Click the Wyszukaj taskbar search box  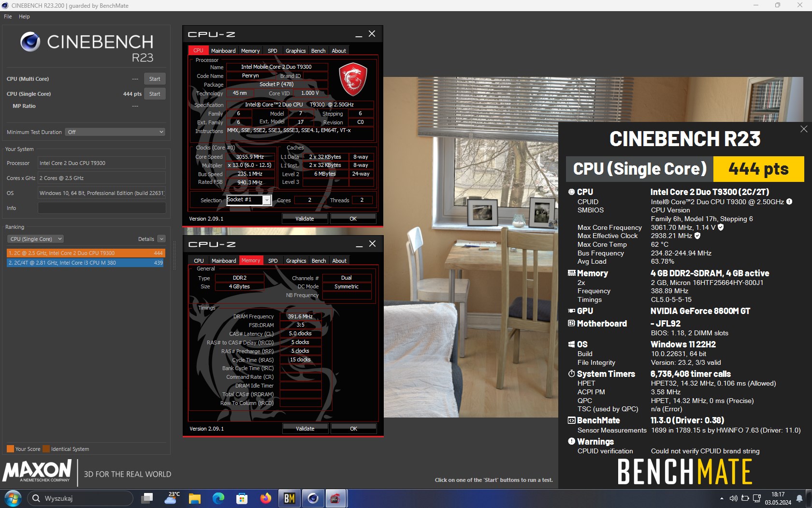click(80, 498)
